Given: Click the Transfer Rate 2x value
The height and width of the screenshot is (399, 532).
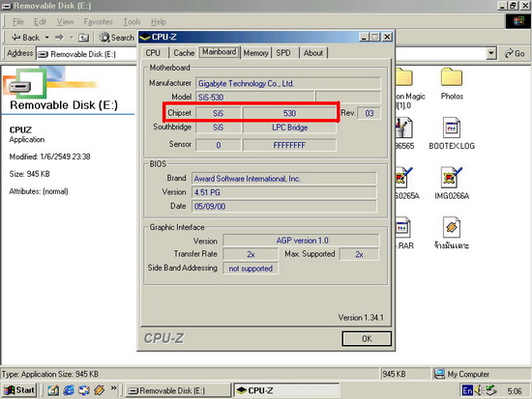Looking at the screenshot, I should [x=251, y=254].
